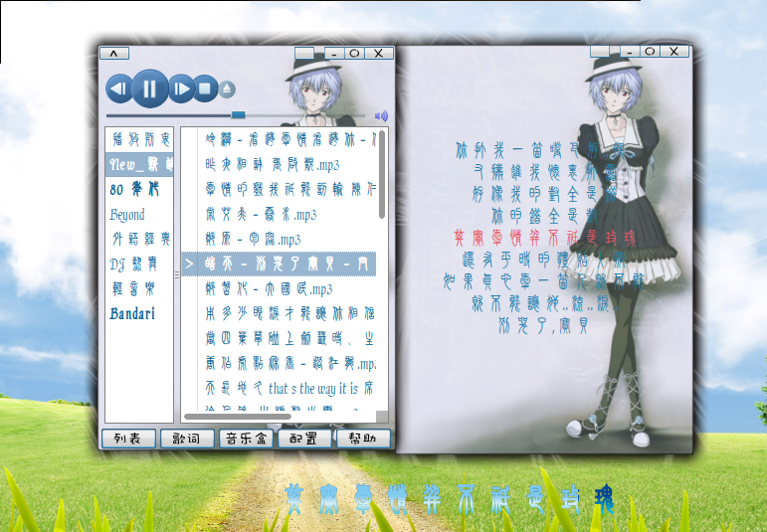The width and height of the screenshot is (767, 532).
Task: Select the DJ playlist
Action: (139, 265)
